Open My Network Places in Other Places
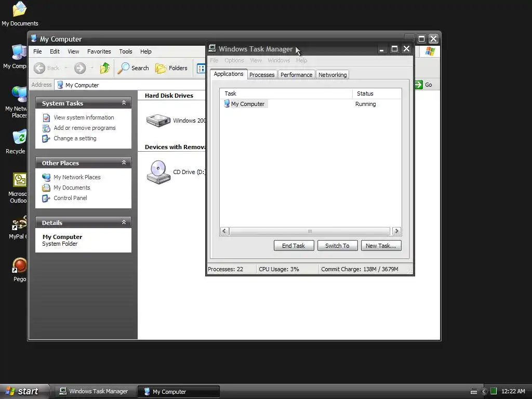Viewport: 532px width, 399px height. (x=77, y=177)
